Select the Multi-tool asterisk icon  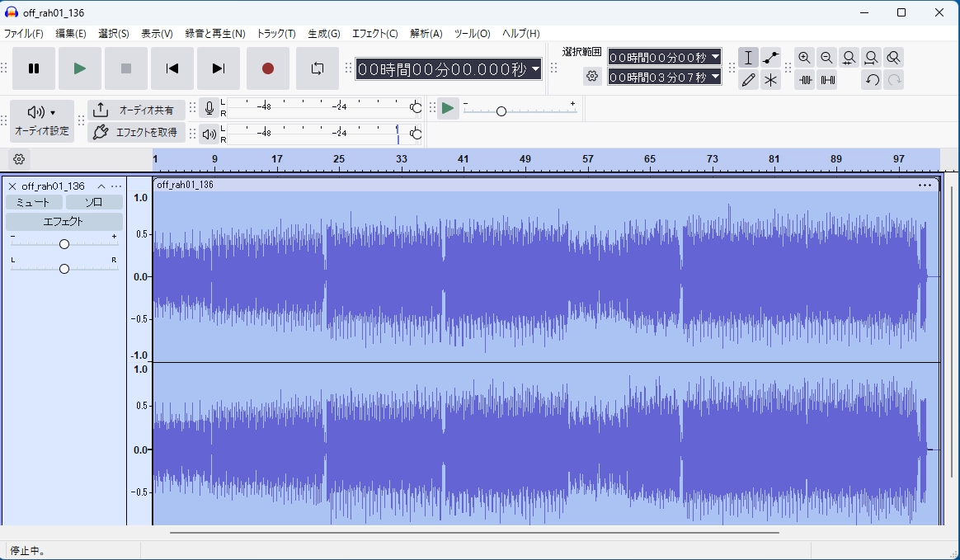coord(770,80)
